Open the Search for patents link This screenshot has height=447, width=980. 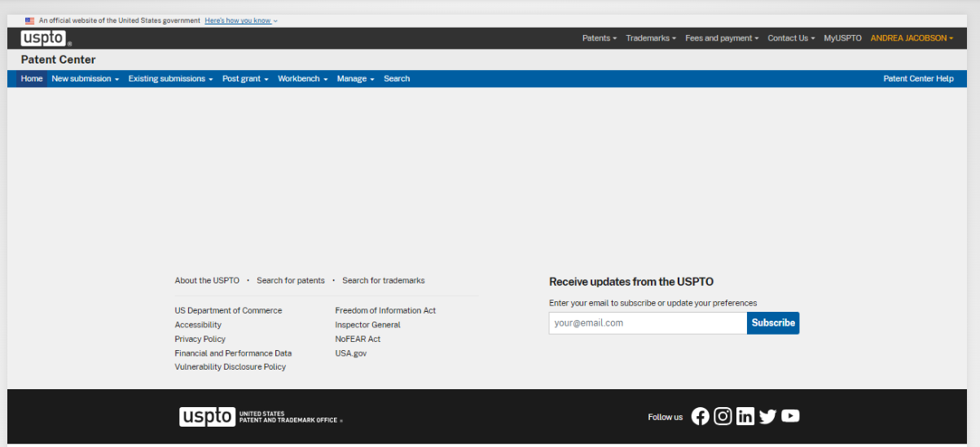click(291, 280)
